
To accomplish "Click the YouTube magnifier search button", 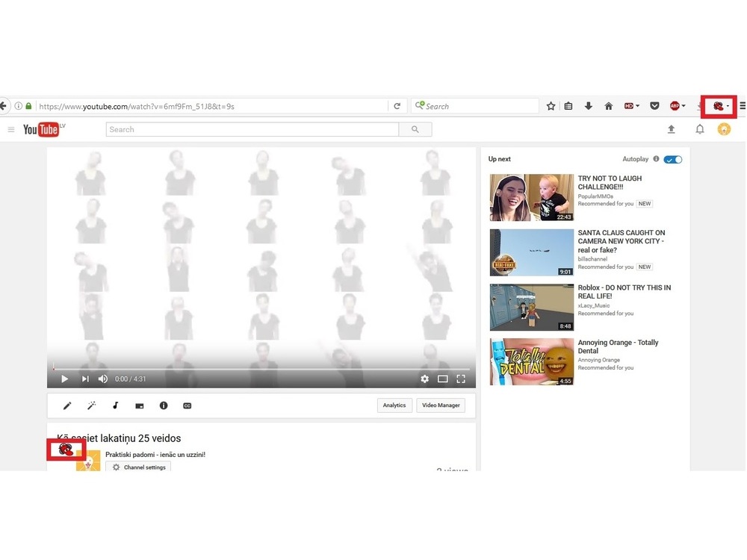I will click(x=415, y=129).
